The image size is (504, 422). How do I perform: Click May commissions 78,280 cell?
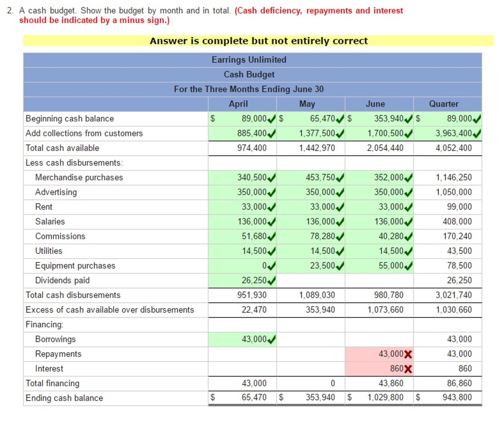(310, 236)
